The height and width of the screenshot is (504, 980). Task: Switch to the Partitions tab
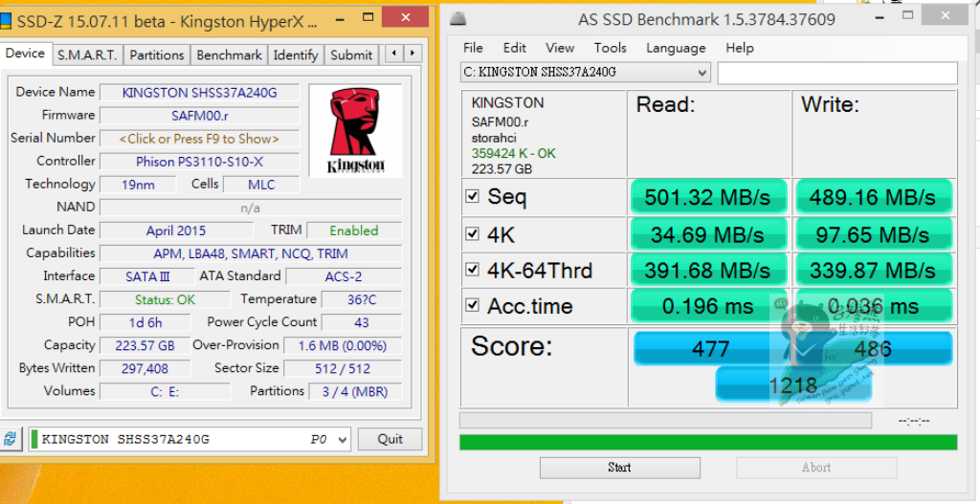click(157, 55)
